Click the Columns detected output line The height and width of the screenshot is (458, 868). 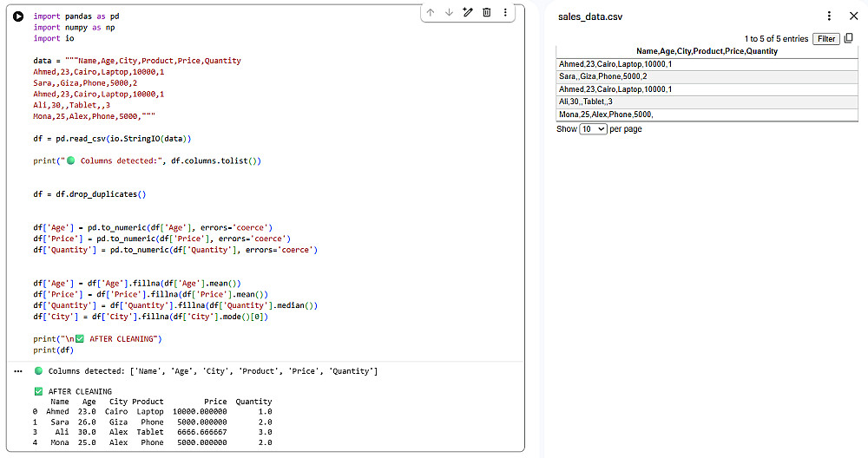click(x=206, y=371)
